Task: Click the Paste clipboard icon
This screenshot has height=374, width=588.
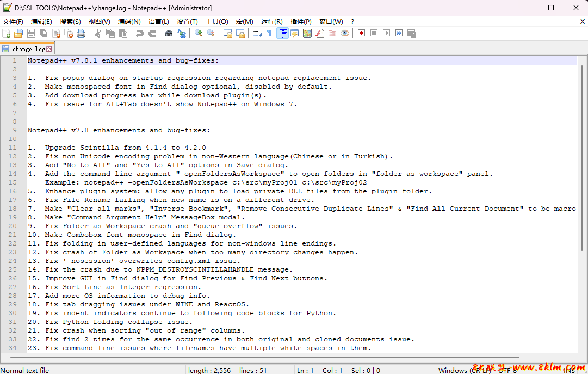Action: 122,33
